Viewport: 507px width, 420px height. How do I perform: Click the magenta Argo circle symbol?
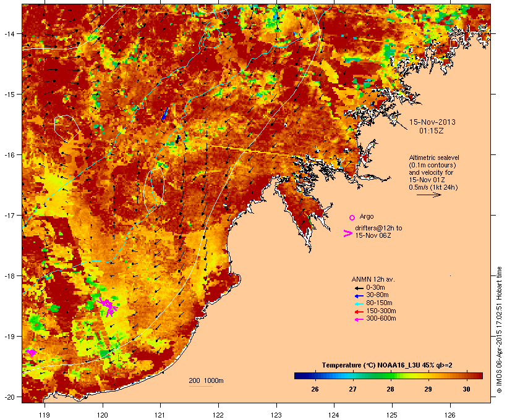click(352, 217)
